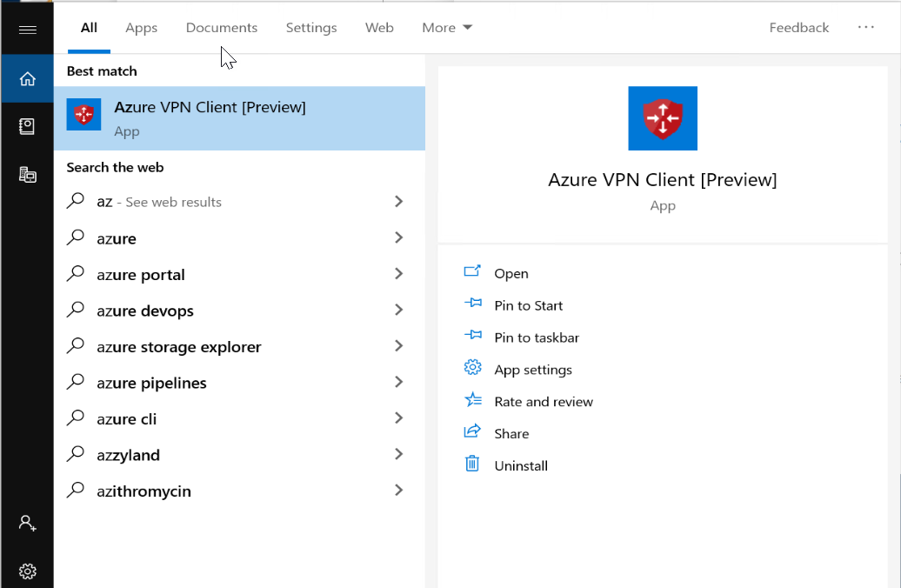Click the search icon beside azure pipelines

(x=76, y=382)
